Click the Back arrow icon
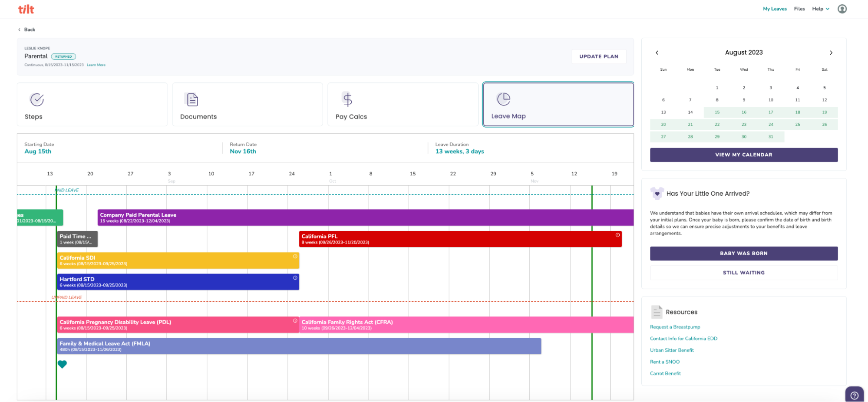The image size is (868, 402). pyautogui.click(x=19, y=30)
